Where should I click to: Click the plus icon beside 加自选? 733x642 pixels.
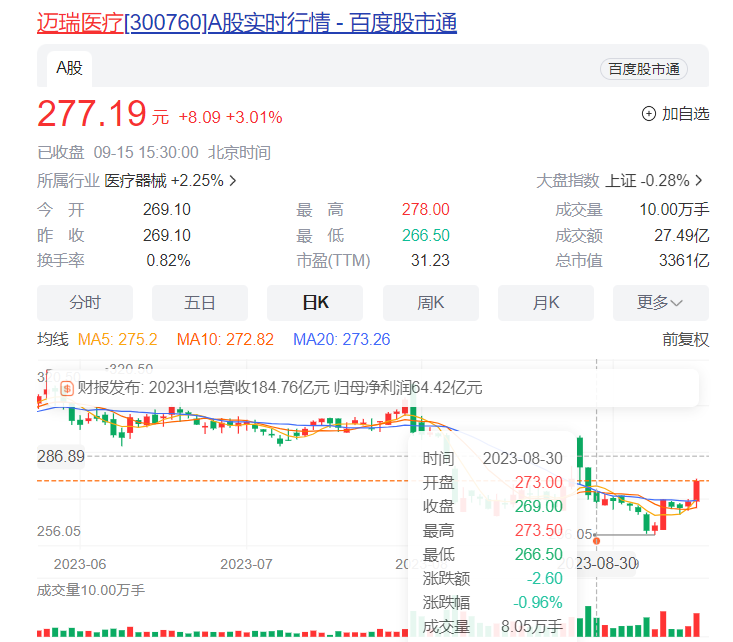point(649,114)
